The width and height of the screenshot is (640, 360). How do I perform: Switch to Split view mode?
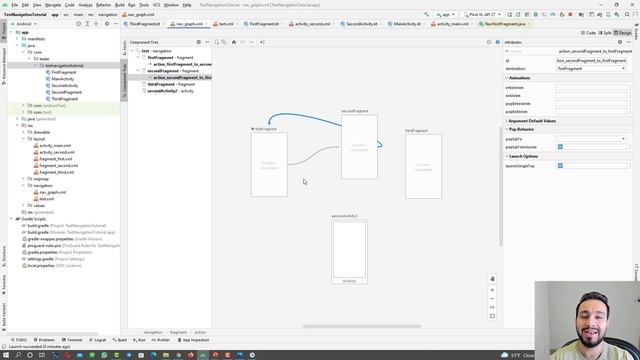[x=605, y=33]
